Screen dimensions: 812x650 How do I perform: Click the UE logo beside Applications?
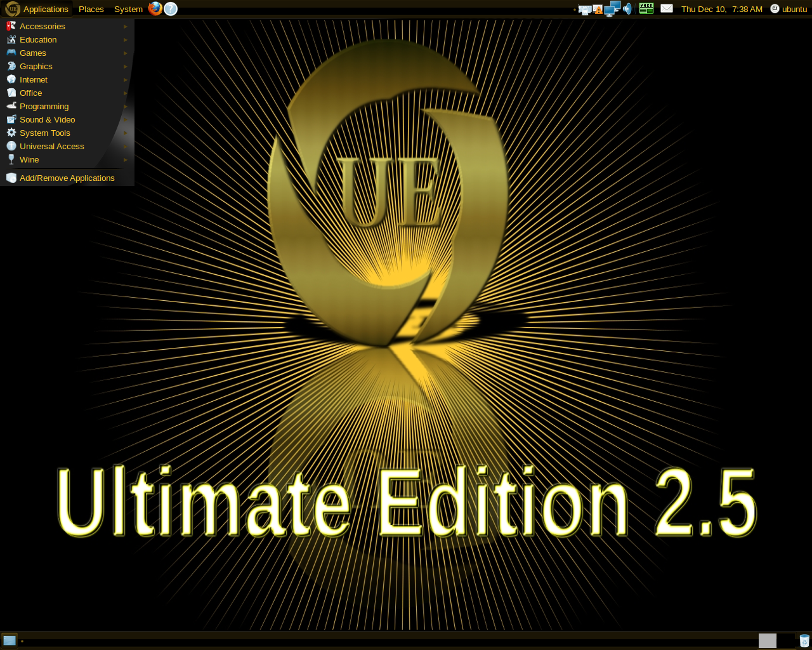12,9
